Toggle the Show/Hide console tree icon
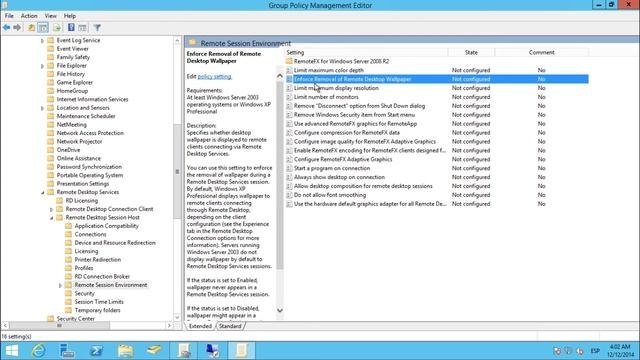 coord(43,28)
